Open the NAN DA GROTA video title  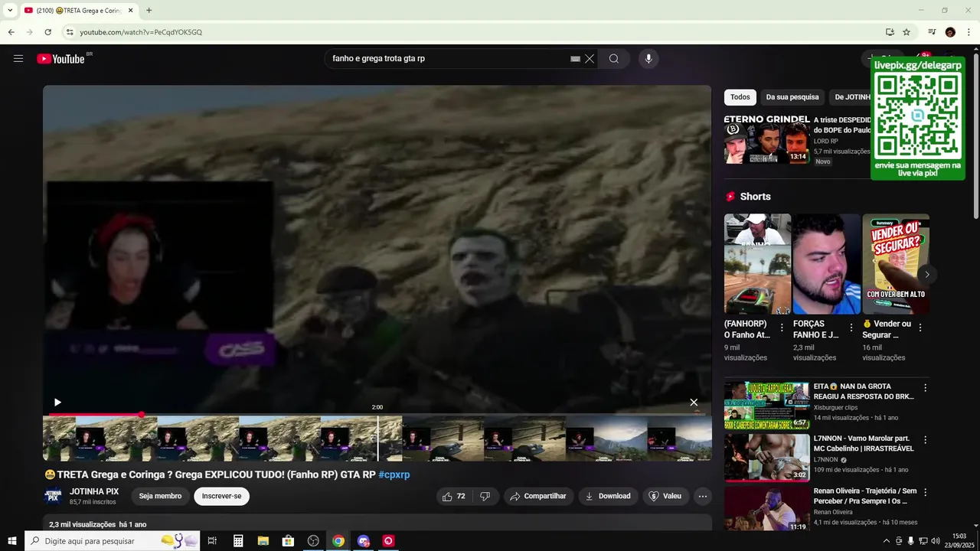[x=864, y=392]
